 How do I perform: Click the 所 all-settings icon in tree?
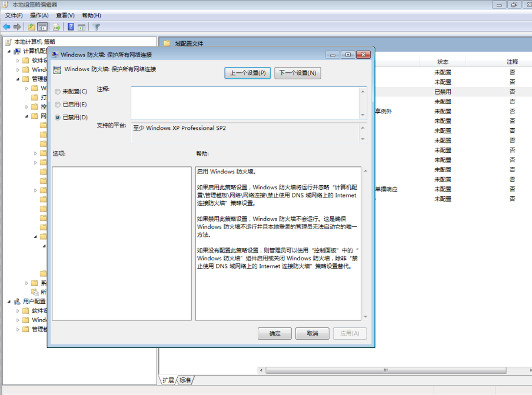coord(35,292)
